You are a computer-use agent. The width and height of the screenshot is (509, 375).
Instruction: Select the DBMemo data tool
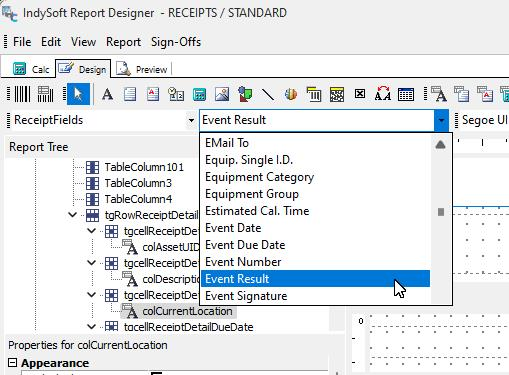click(x=462, y=94)
